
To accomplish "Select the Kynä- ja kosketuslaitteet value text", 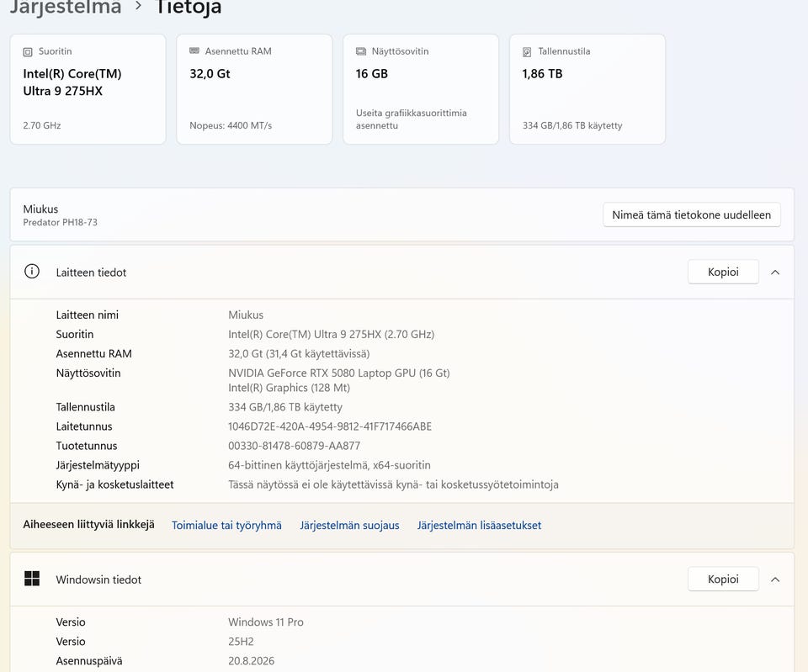I will coord(393,484).
